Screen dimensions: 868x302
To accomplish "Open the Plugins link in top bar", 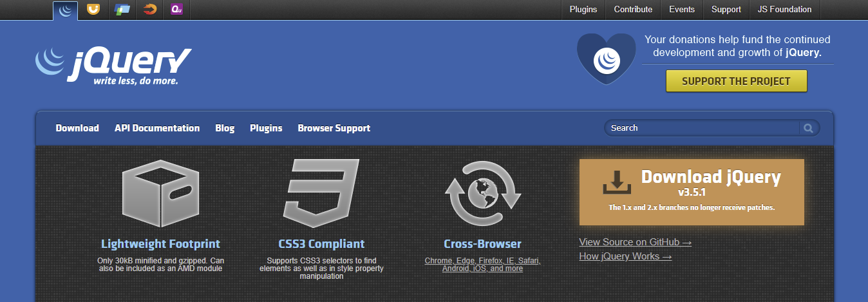I will [583, 10].
